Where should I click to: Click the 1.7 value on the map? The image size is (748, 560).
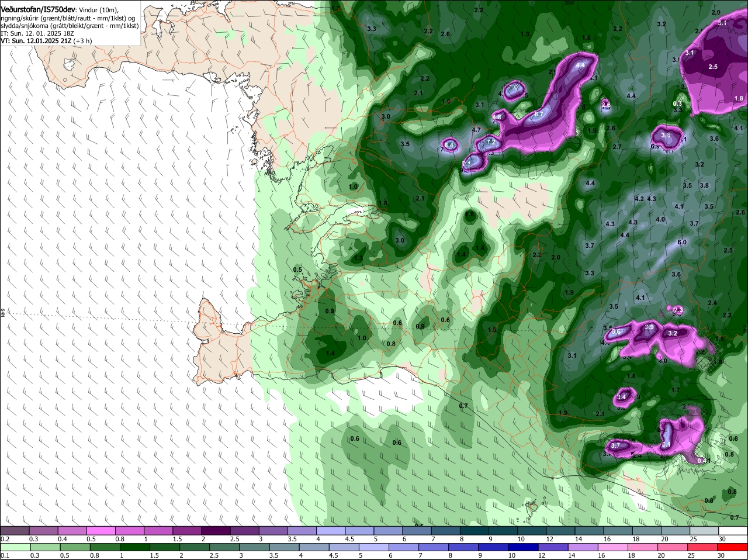pos(676,390)
